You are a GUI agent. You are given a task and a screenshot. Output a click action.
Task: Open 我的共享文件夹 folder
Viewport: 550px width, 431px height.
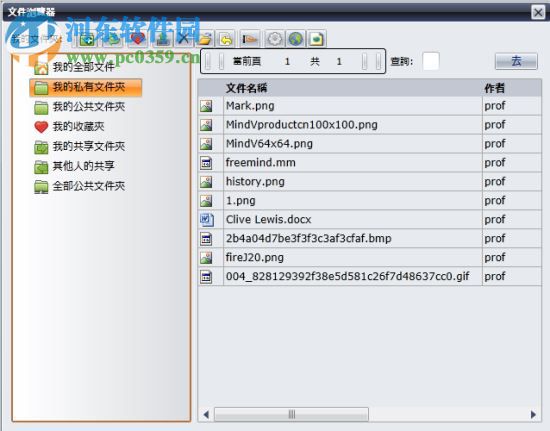coord(89,146)
